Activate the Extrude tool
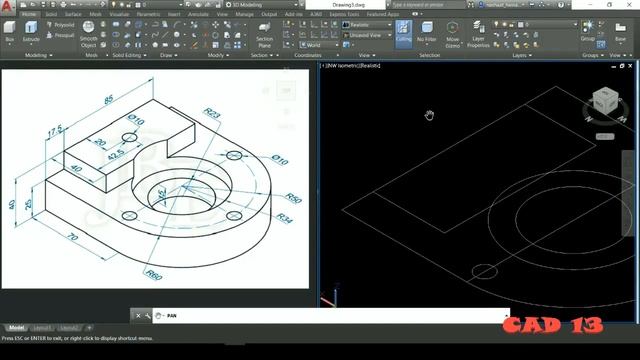The height and width of the screenshot is (360, 640). click(31, 31)
